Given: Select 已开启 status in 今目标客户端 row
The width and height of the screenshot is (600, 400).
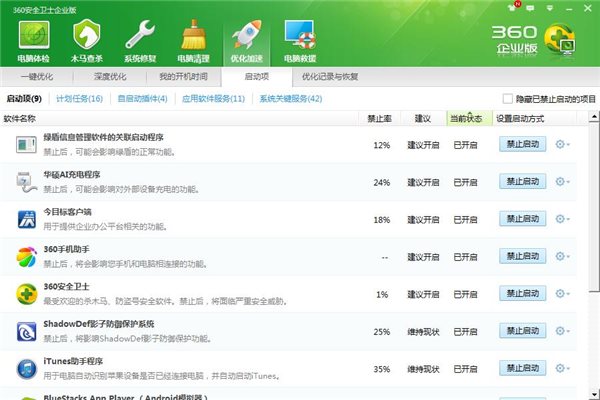Looking at the screenshot, I should coord(465,220).
